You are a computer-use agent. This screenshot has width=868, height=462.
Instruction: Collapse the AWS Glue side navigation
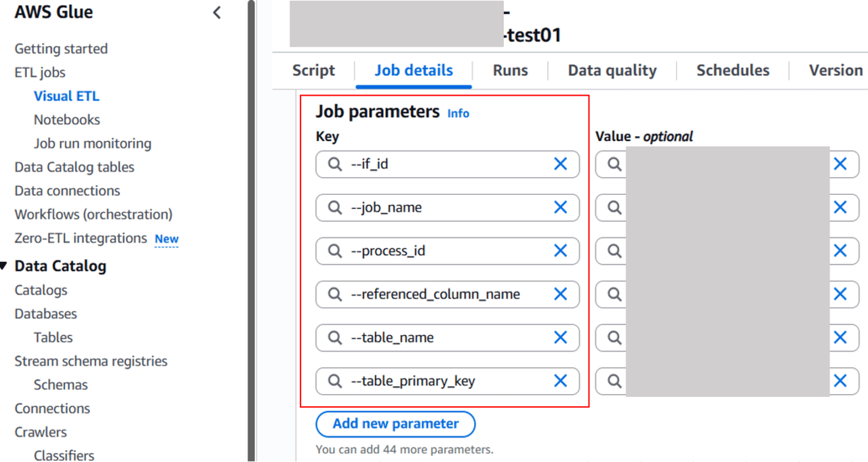(x=217, y=12)
